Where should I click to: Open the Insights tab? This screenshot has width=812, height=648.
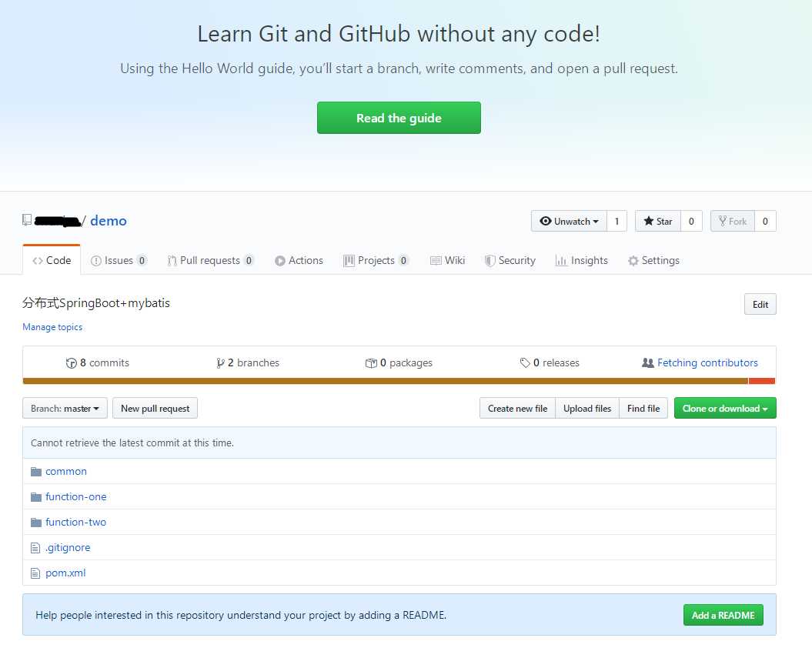[x=582, y=261]
